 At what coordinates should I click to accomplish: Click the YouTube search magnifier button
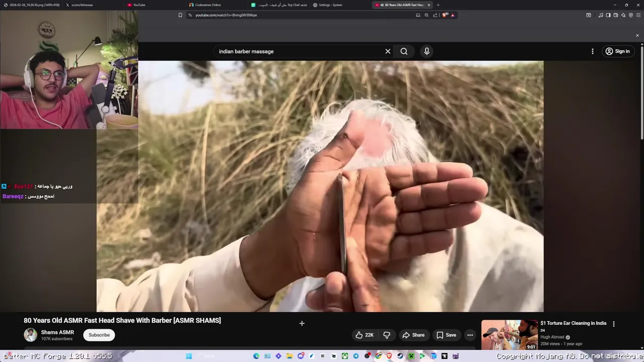coord(404,51)
